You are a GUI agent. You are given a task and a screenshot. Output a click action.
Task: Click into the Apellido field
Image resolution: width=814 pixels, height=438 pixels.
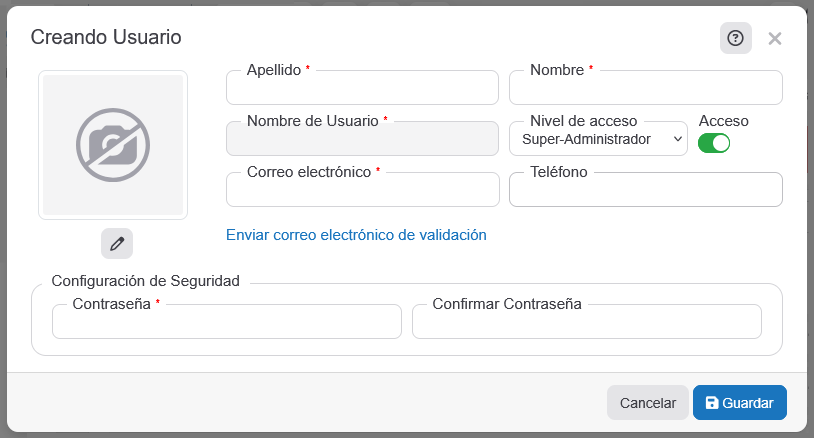pos(362,90)
